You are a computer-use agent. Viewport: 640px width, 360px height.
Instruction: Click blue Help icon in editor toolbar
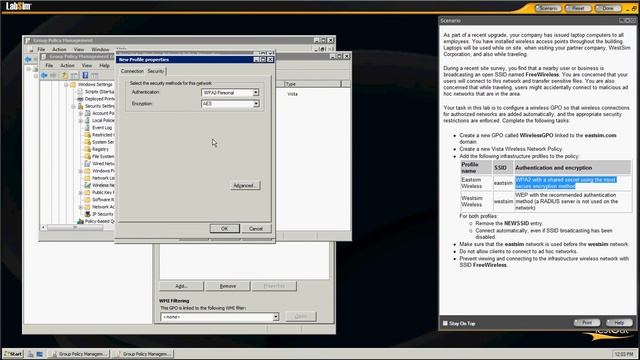(x=85, y=76)
